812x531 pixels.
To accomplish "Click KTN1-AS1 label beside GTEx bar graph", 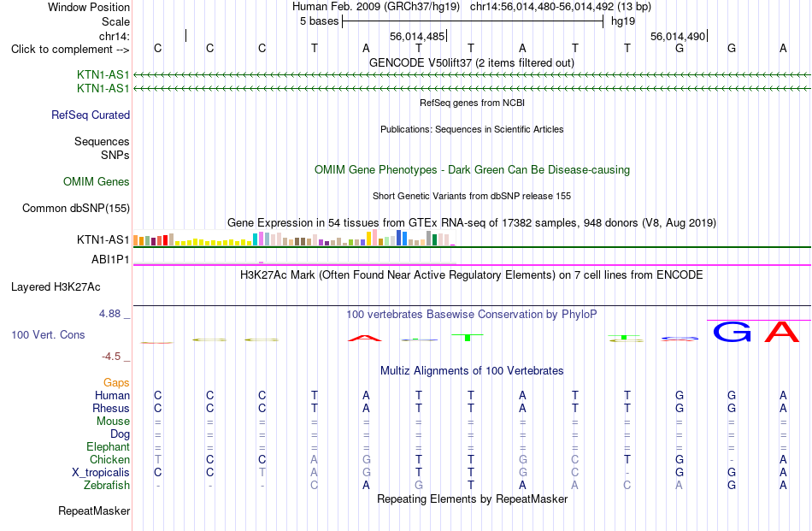I will pyautogui.click(x=103, y=240).
